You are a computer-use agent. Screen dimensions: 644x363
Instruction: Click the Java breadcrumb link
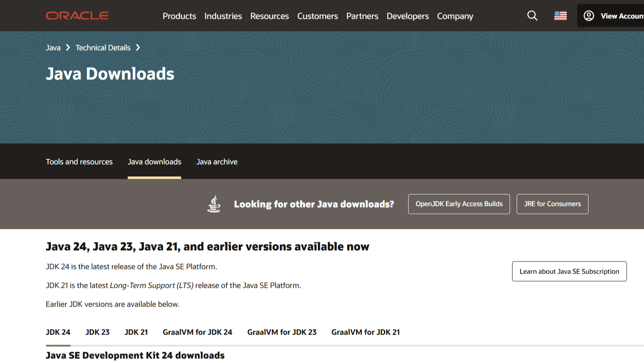pos(53,48)
